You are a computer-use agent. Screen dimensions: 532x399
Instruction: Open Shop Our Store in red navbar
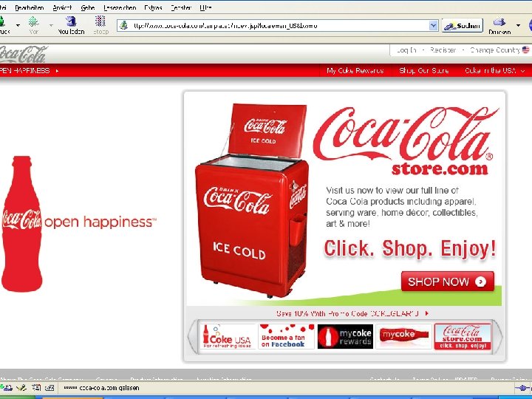pyautogui.click(x=424, y=71)
